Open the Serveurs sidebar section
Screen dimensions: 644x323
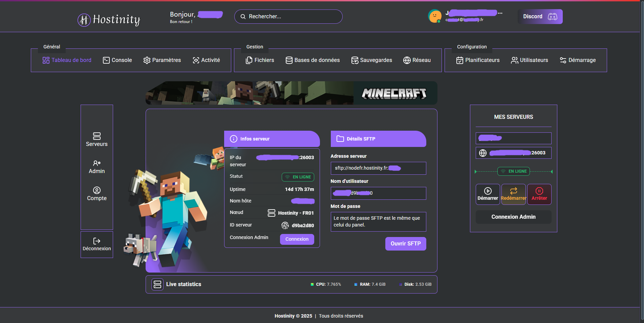[x=97, y=139]
